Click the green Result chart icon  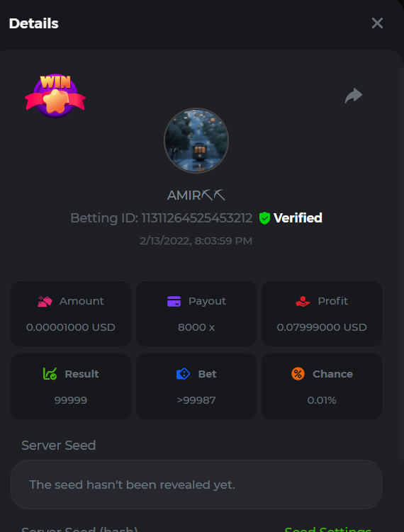[50, 374]
